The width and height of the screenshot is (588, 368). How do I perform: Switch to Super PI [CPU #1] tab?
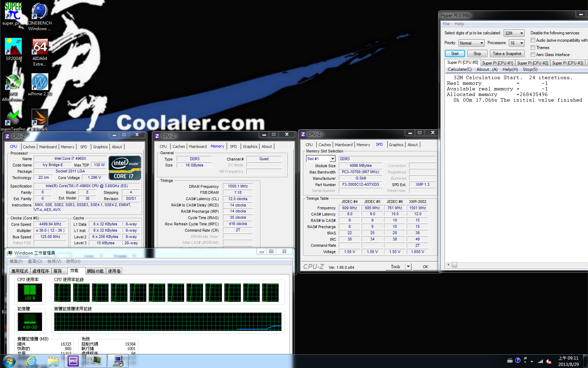tap(497, 63)
